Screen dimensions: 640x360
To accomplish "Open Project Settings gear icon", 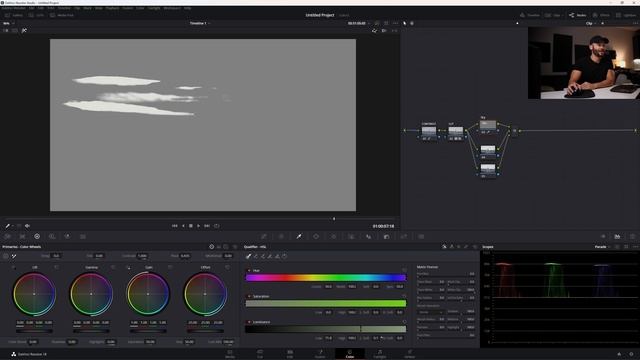I will point(631,354).
